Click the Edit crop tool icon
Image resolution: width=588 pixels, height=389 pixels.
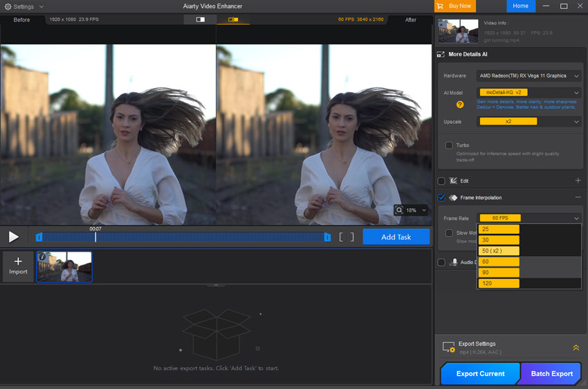453,181
